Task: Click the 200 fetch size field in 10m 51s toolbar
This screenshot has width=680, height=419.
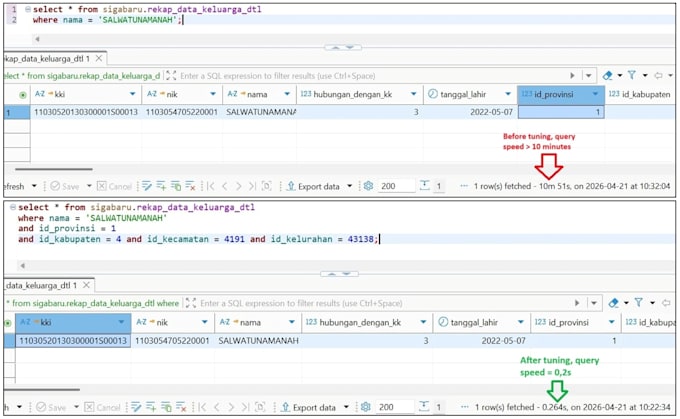Action: click(x=396, y=186)
